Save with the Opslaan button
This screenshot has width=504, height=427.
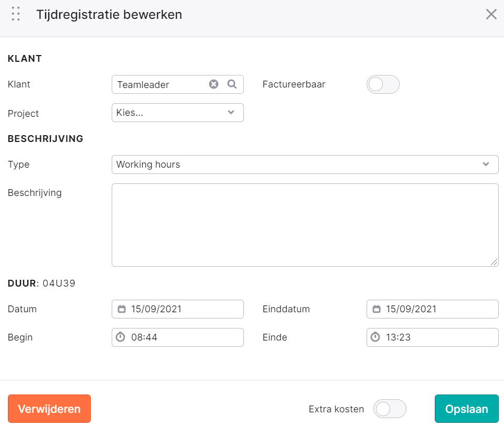(466, 409)
